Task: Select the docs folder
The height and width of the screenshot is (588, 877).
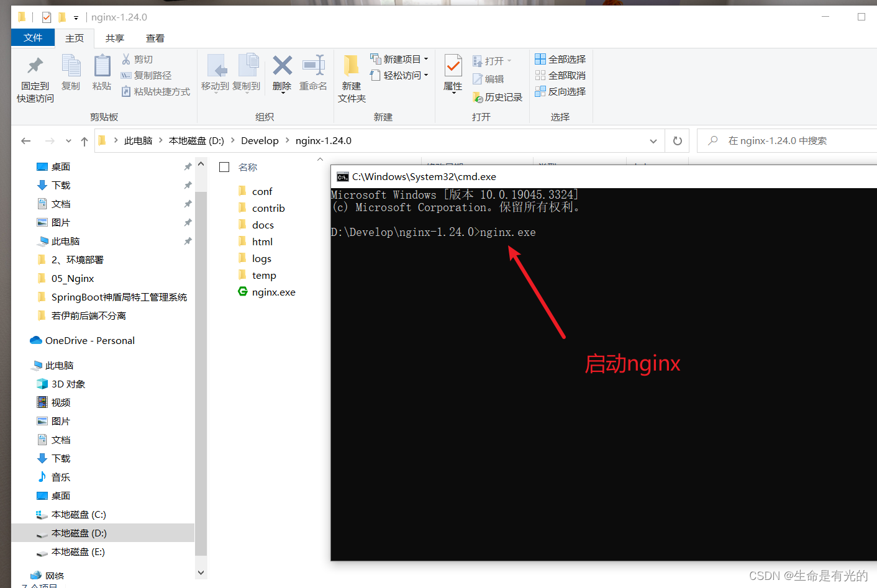Action: tap(256, 225)
